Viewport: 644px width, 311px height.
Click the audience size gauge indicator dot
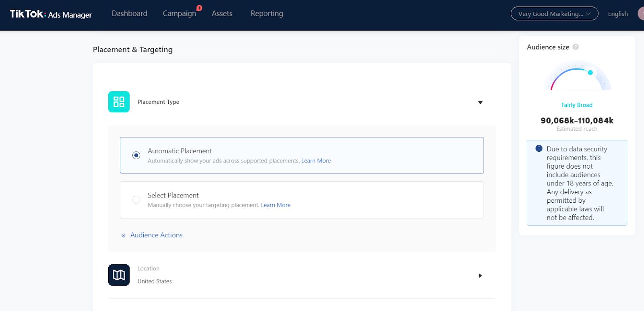coord(590,72)
